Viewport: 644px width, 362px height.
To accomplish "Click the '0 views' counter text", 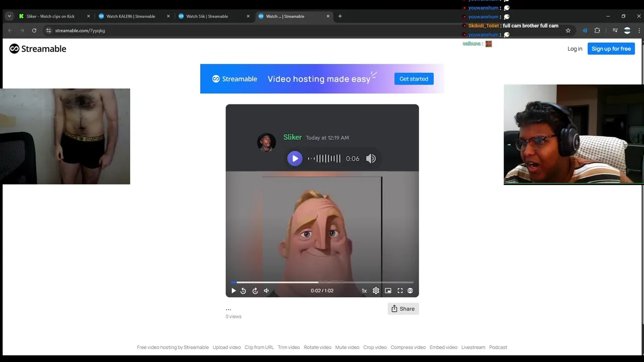I will click(x=233, y=317).
